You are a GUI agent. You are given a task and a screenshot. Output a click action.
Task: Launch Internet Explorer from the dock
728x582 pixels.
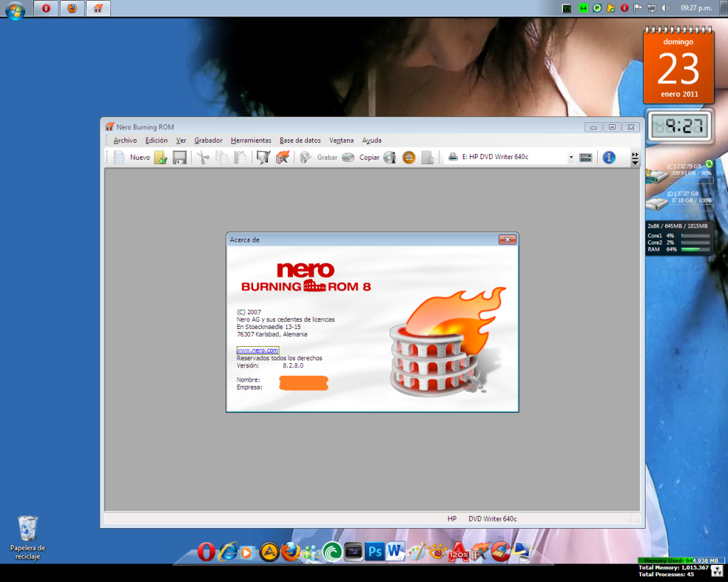click(x=228, y=552)
